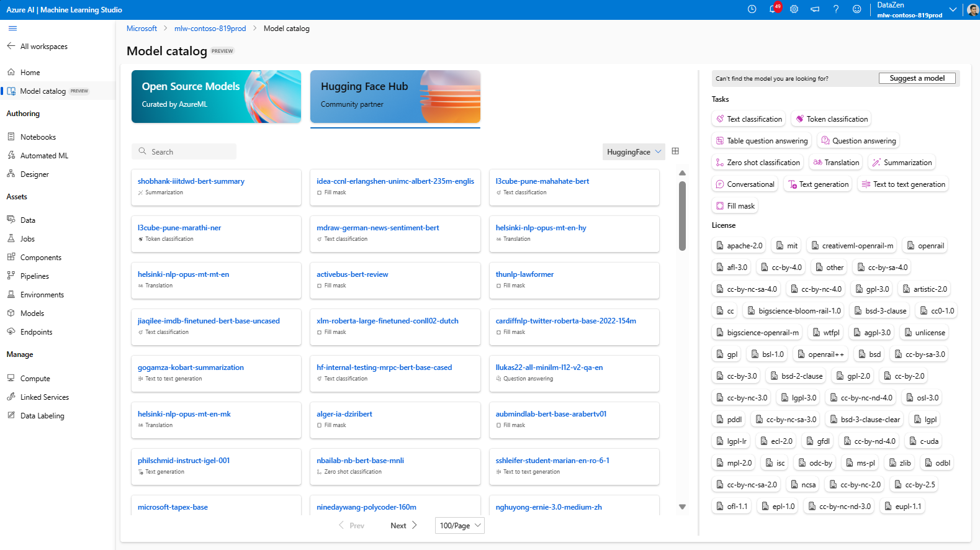
Task: Expand the DataZen workspace switcher
Action: coord(952,9)
